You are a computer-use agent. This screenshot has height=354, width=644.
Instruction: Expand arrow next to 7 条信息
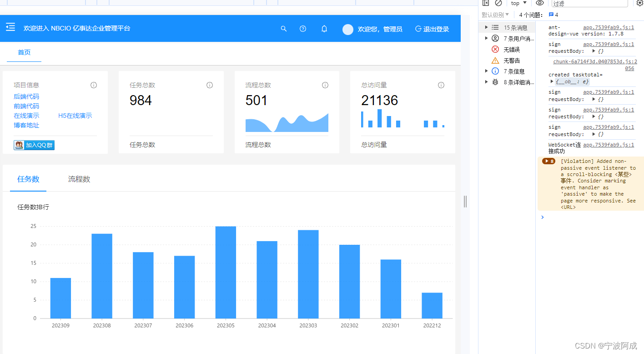tap(486, 71)
